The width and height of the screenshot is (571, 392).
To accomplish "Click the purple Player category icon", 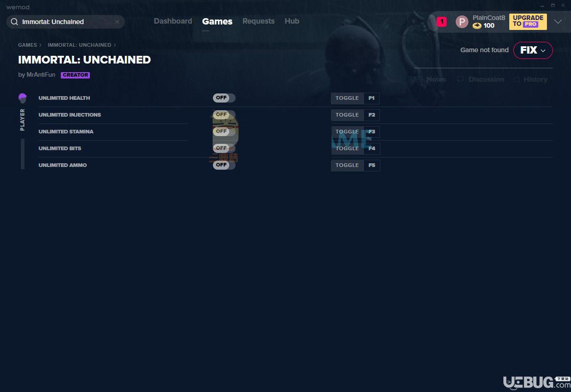I will 22,98.
